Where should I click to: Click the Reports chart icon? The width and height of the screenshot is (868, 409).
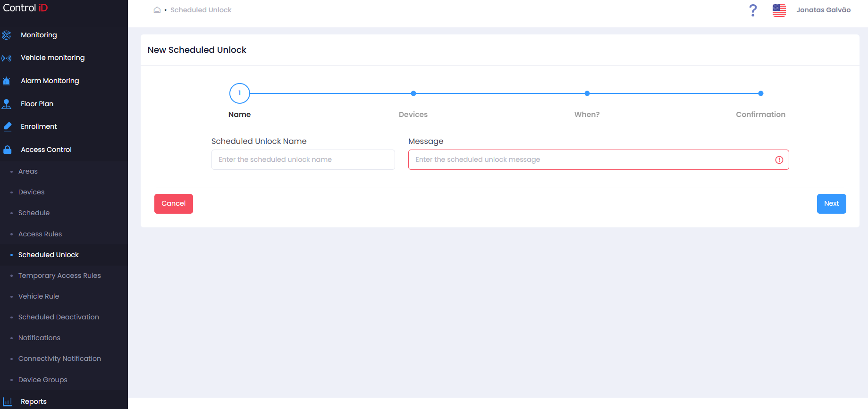coord(8,402)
